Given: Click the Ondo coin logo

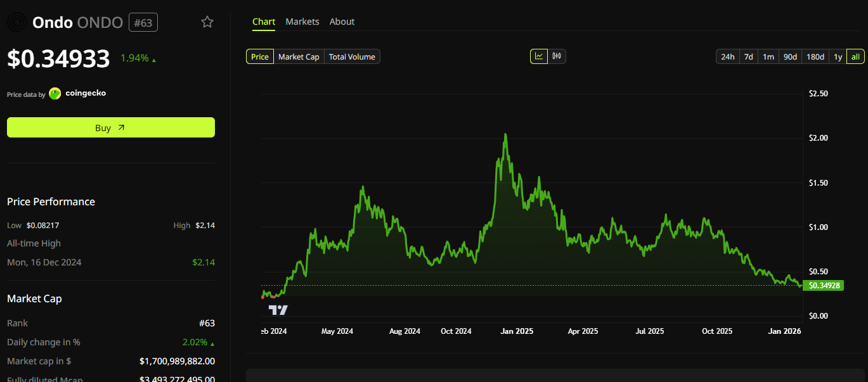Looking at the screenshot, I should pos(17,22).
